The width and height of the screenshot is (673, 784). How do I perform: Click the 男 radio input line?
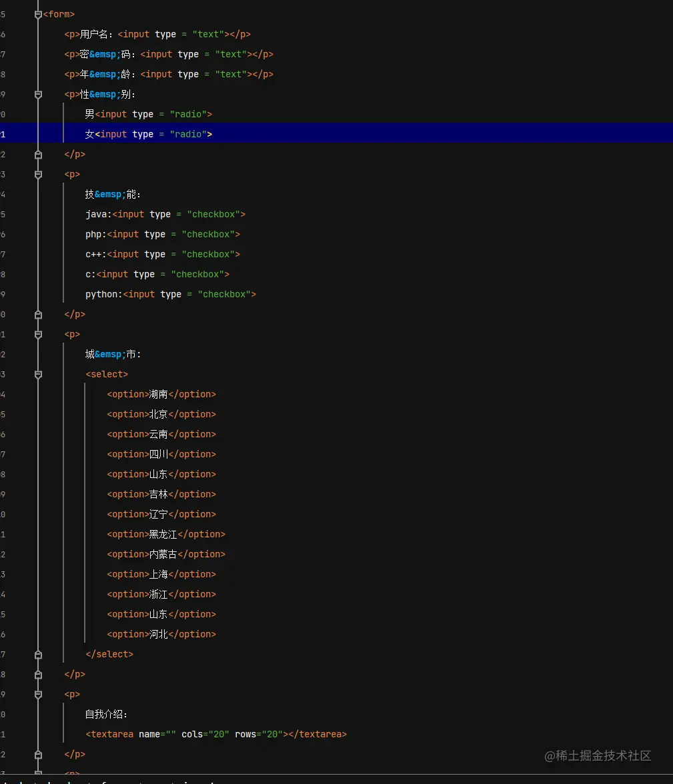point(149,115)
